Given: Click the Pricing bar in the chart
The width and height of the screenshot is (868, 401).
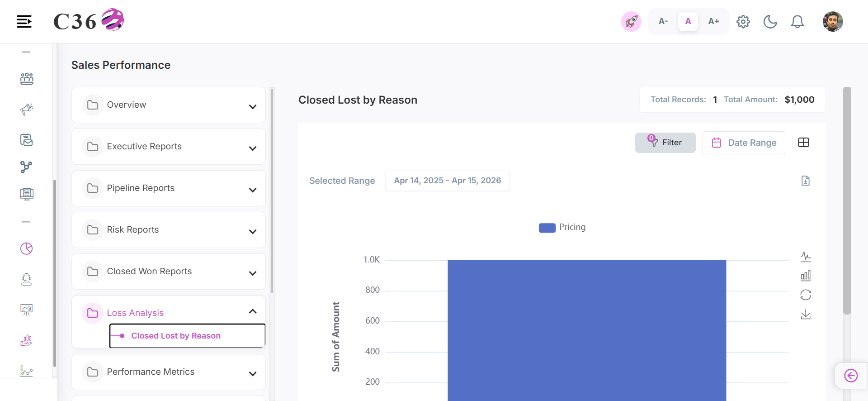Looking at the screenshot, I should tap(587, 330).
